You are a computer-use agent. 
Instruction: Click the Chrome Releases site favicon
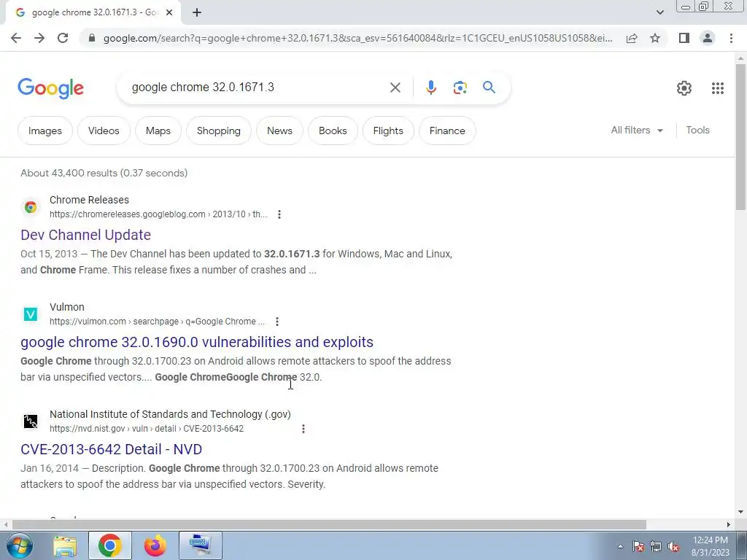(x=31, y=207)
